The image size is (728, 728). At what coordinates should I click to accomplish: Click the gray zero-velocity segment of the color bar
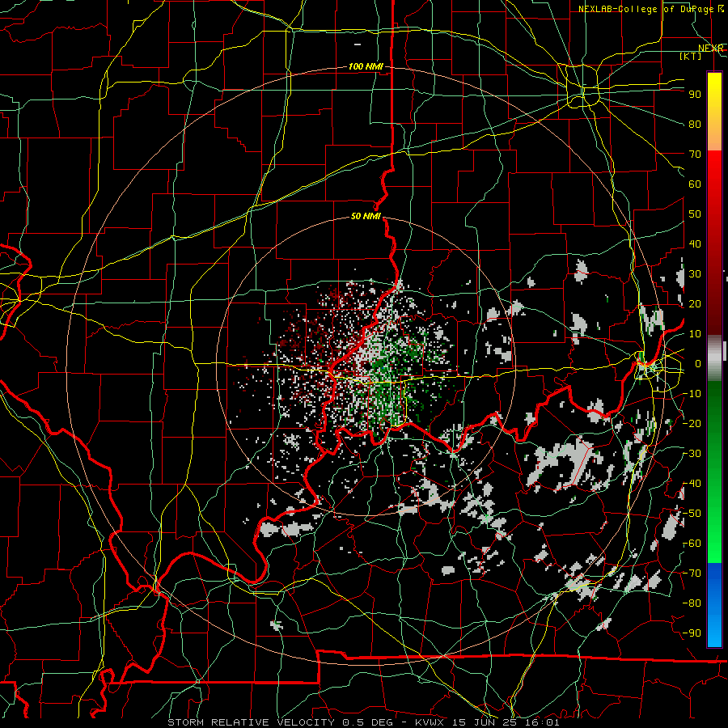[x=714, y=358]
